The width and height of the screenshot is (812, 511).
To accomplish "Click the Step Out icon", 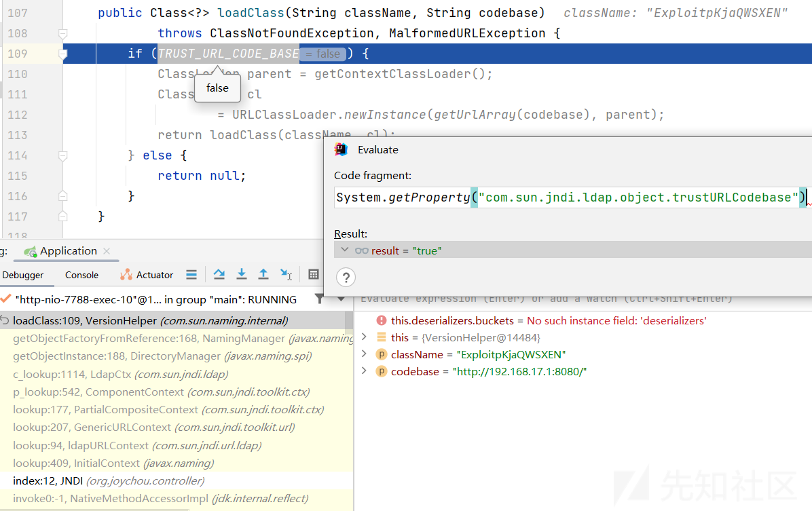I will click(263, 274).
